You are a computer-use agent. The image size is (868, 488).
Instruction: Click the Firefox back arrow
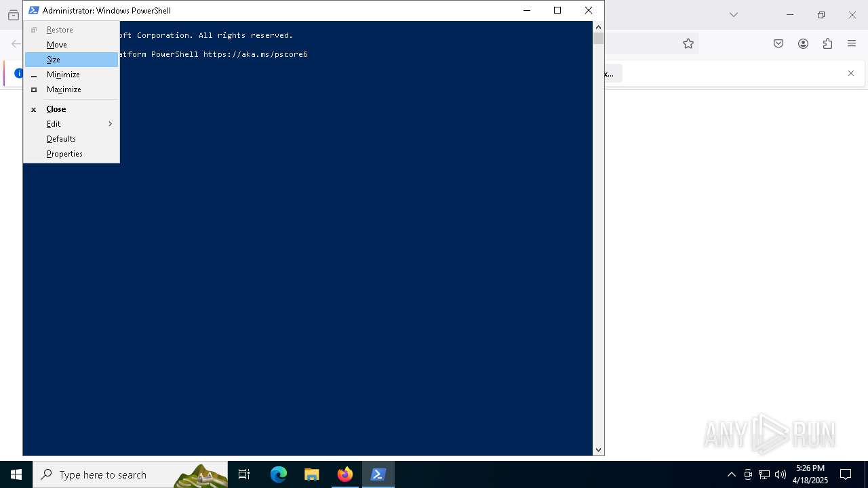pos(16,43)
